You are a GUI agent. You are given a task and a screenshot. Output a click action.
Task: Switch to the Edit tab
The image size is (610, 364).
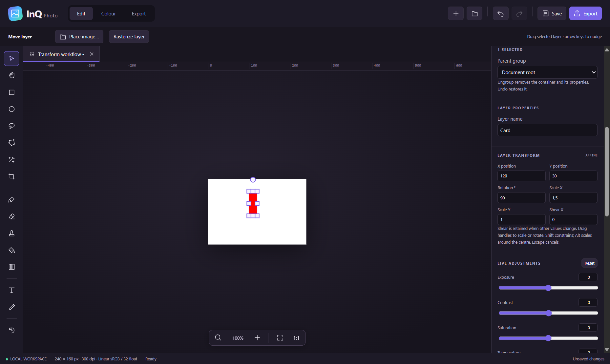81,13
